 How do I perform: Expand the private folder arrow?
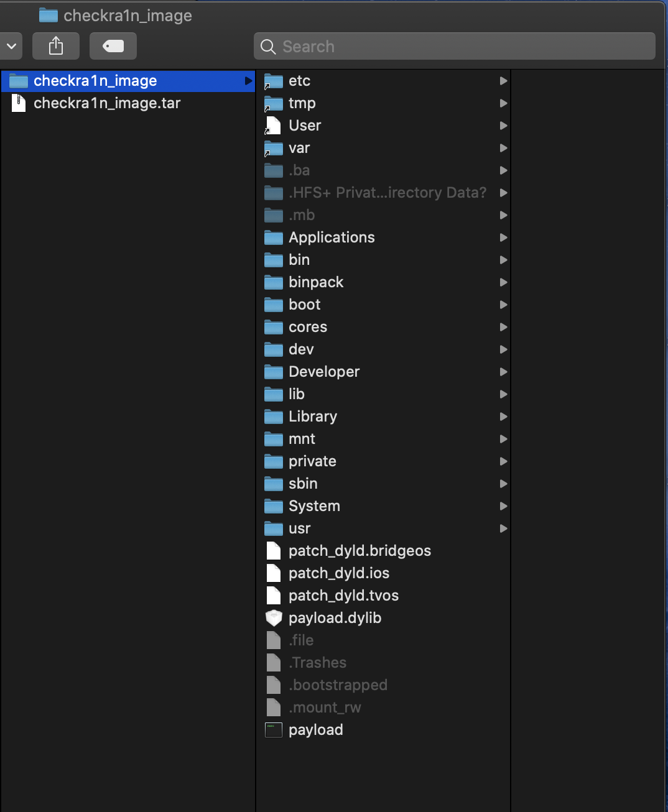click(x=503, y=461)
